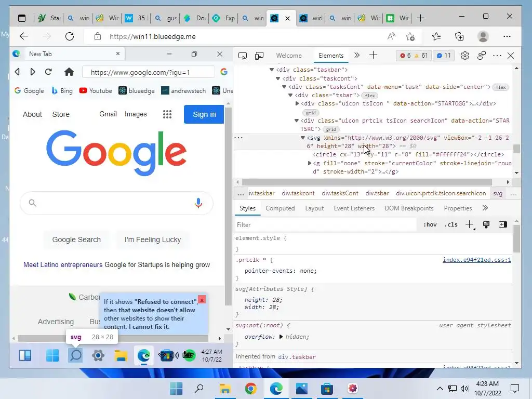
Task: Open DevTools settings gear
Action: point(465,56)
